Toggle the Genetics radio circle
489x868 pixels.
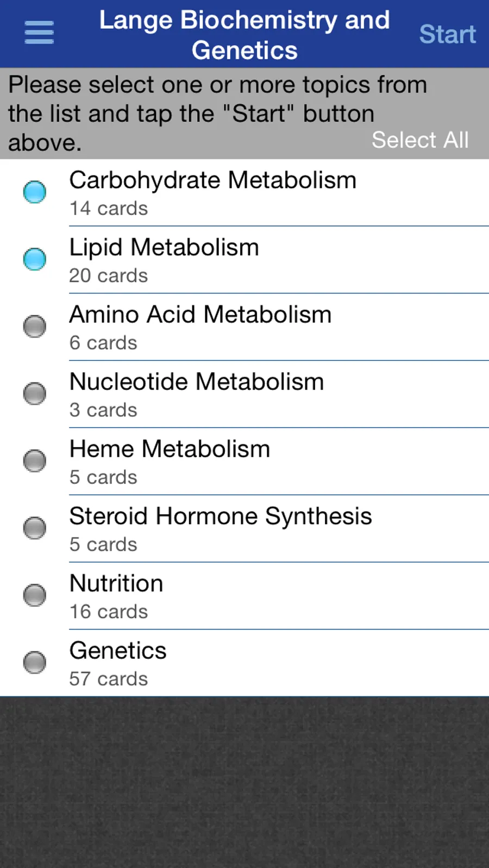(x=35, y=663)
